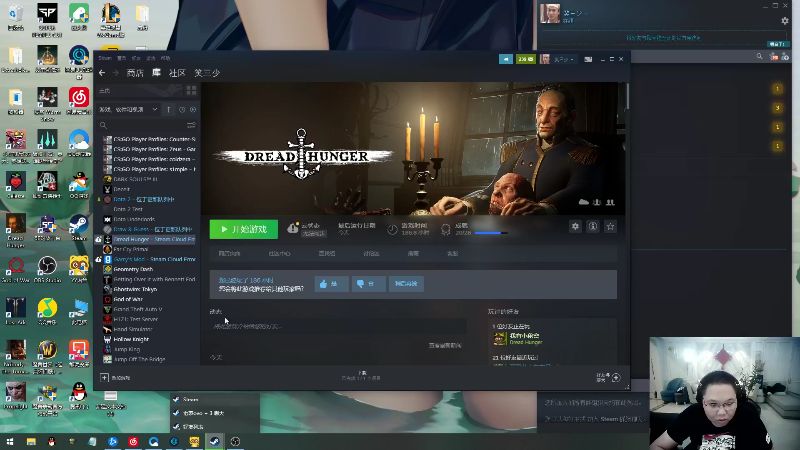
Task: Switch to Big Picture mode icon
Action: coord(588,59)
